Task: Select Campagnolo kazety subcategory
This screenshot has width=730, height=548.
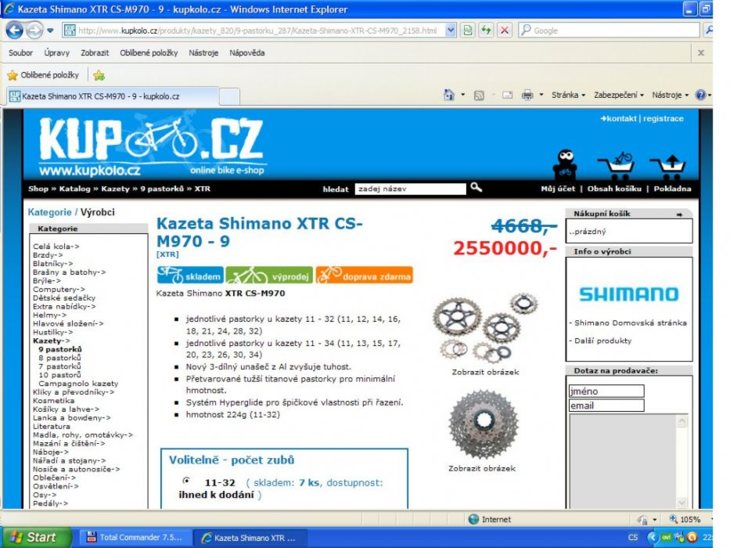Action: click(78, 384)
